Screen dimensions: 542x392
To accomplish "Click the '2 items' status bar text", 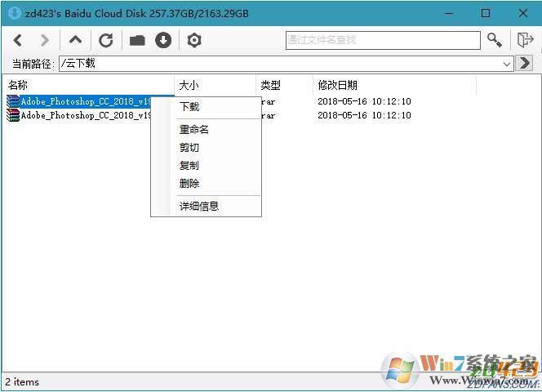I will [22, 382].
